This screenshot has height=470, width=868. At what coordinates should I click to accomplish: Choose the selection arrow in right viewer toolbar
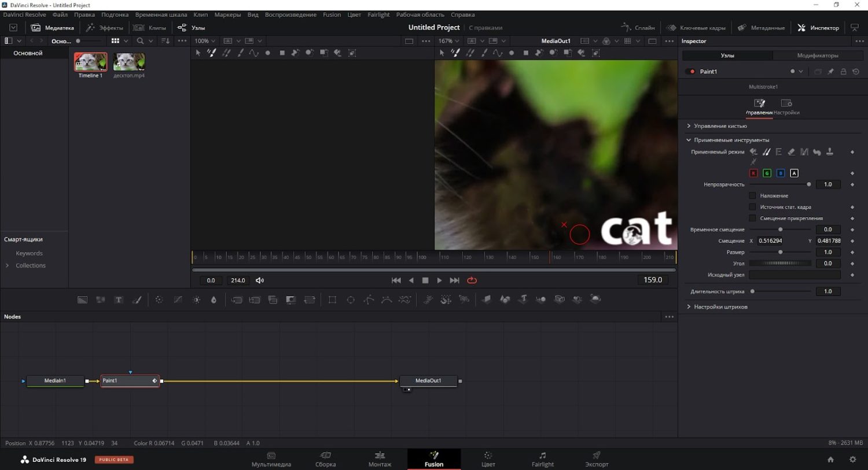point(442,53)
